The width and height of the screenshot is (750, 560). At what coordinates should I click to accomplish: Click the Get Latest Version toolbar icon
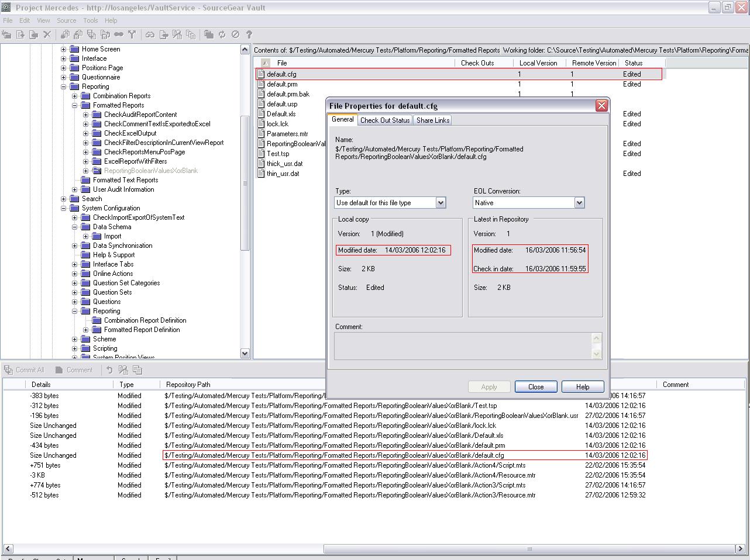pos(65,34)
